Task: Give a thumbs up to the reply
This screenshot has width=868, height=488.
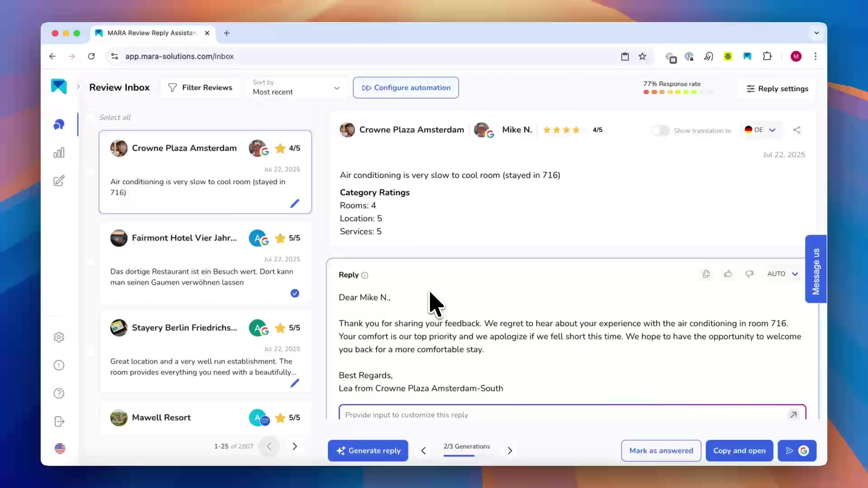Action: [728, 274]
